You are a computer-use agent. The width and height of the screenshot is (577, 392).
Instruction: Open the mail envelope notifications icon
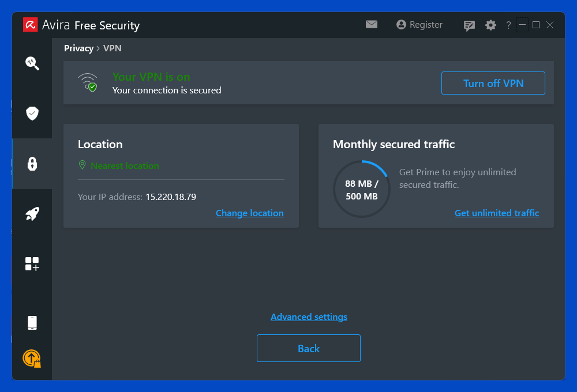[371, 24]
